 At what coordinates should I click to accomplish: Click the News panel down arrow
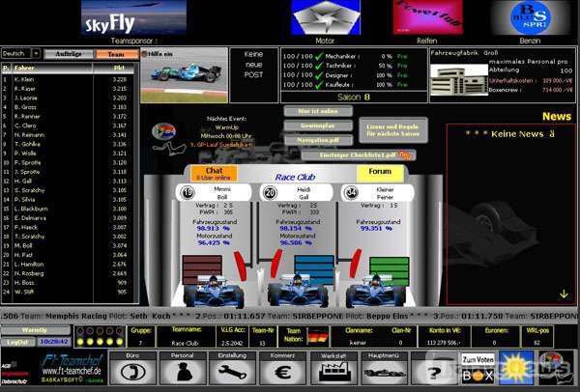click(564, 294)
